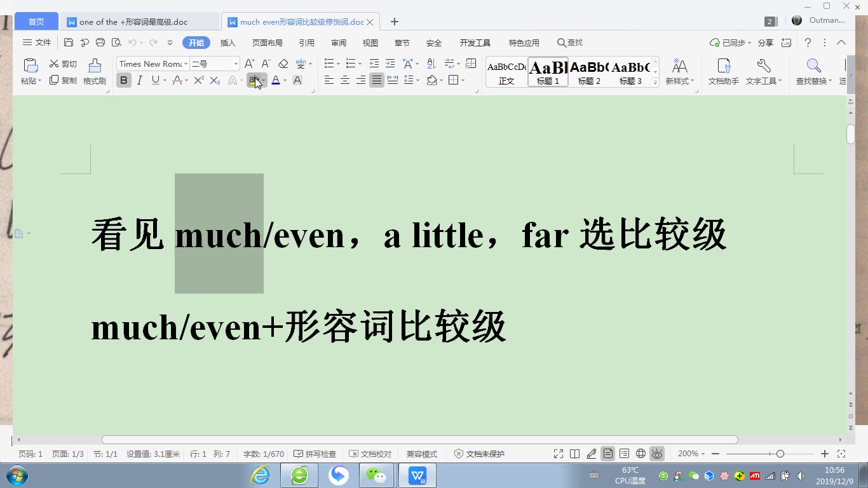Apply the 正文 body style
The height and width of the screenshot is (488, 868).
(506, 72)
